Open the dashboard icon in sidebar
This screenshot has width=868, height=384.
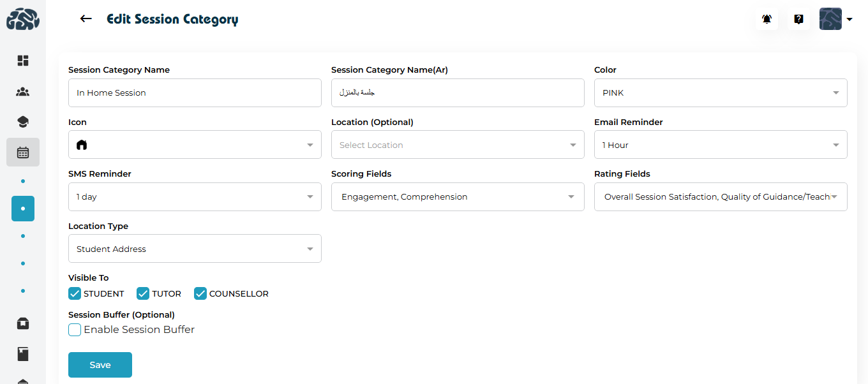point(23,61)
